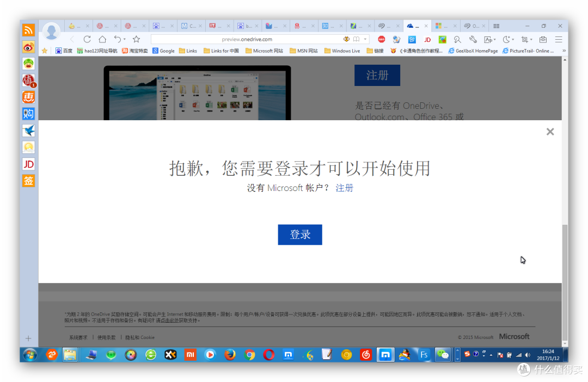The height and width of the screenshot is (382, 588).
Task: Show hidden system tray icons
Action: pos(491,355)
